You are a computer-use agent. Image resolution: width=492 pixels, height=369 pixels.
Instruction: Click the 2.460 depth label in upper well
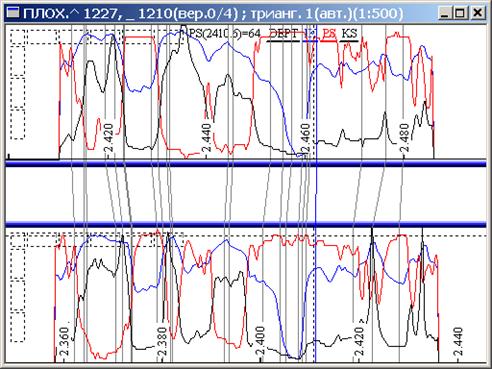[x=306, y=138]
